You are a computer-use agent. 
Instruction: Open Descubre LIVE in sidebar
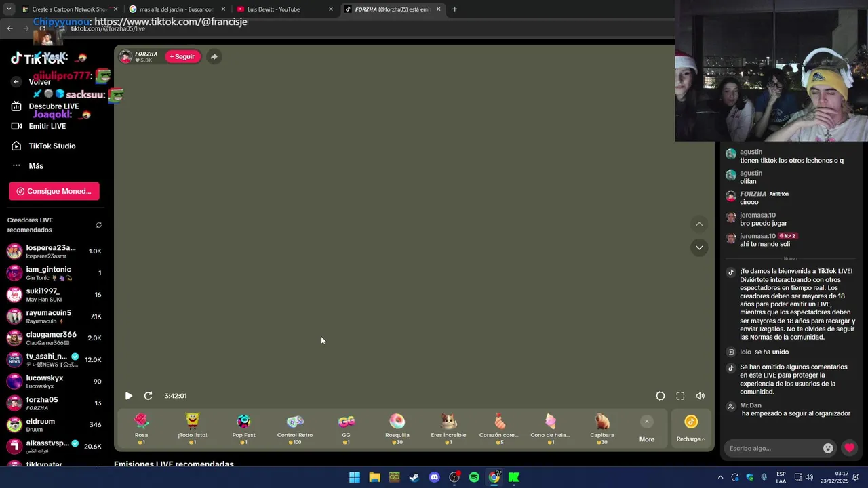coord(45,106)
